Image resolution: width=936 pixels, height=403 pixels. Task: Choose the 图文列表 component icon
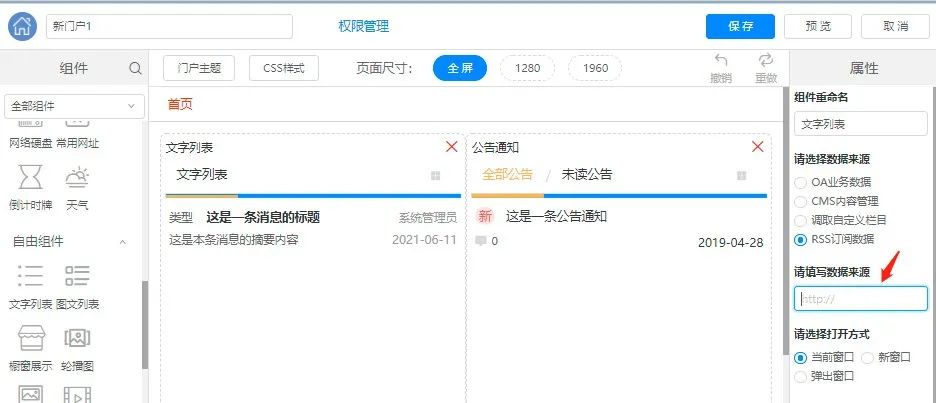pos(78,276)
